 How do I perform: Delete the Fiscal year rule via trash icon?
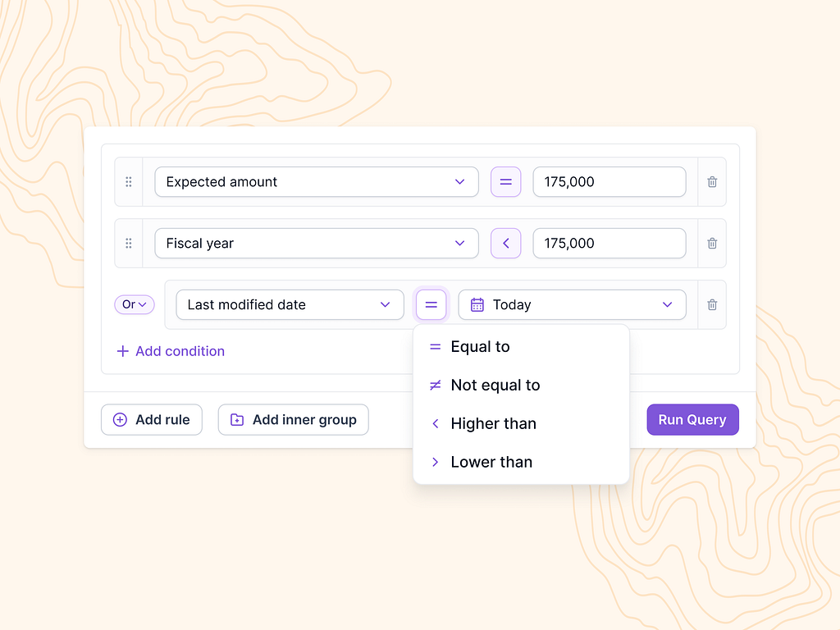pos(711,243)
